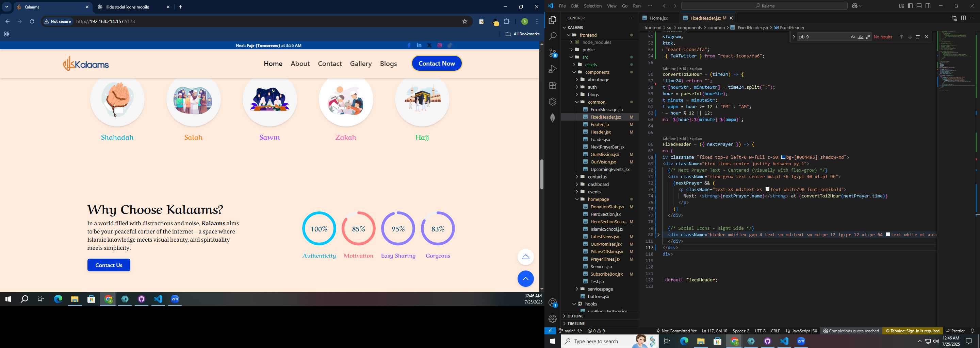
Task: Bookmark this page with the star icon
Action: pyautogui.click(x=464, y=22)
